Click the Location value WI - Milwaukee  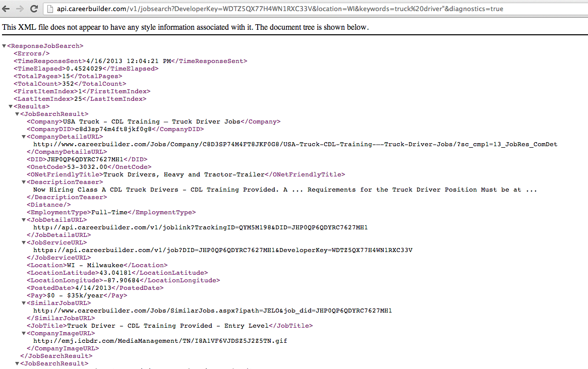95,265
